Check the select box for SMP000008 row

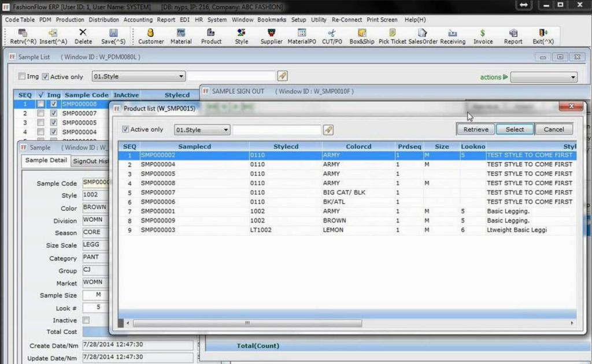coord(40,104)
